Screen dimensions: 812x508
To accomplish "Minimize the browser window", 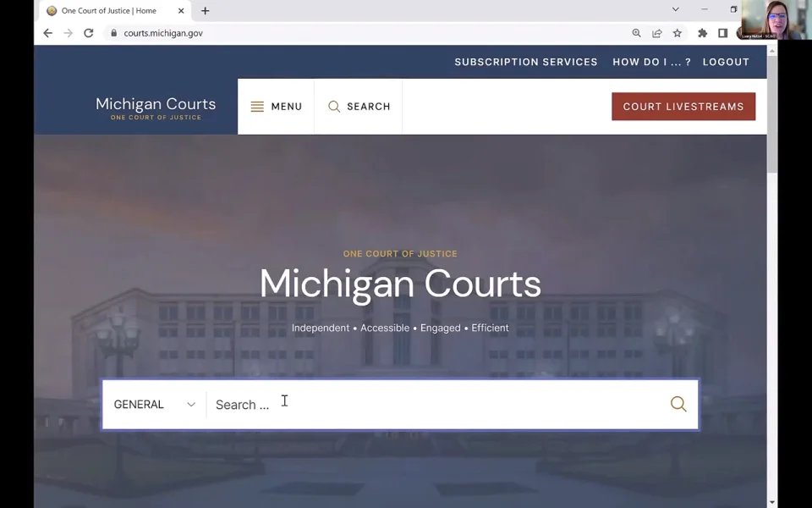I will tap(705, 9).
